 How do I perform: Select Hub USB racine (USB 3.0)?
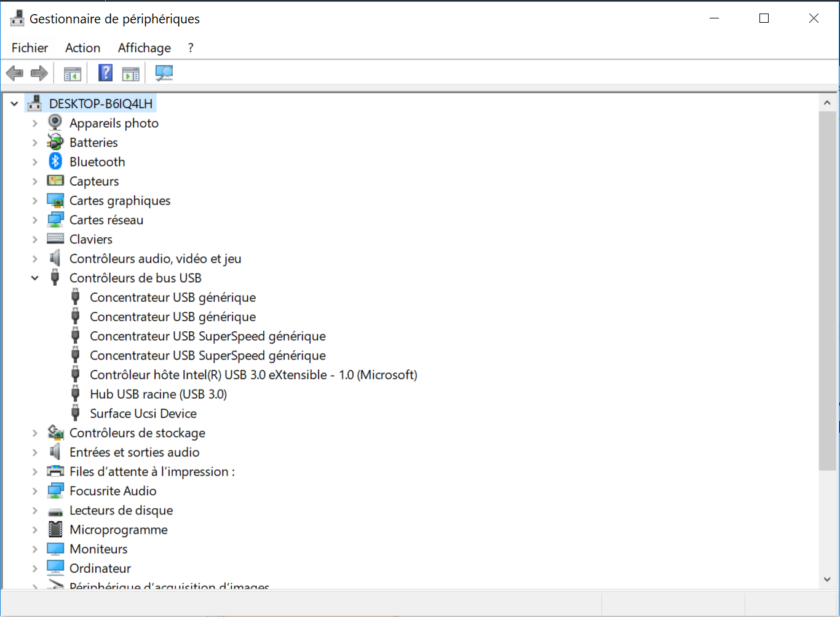click(x=159, y=394)
